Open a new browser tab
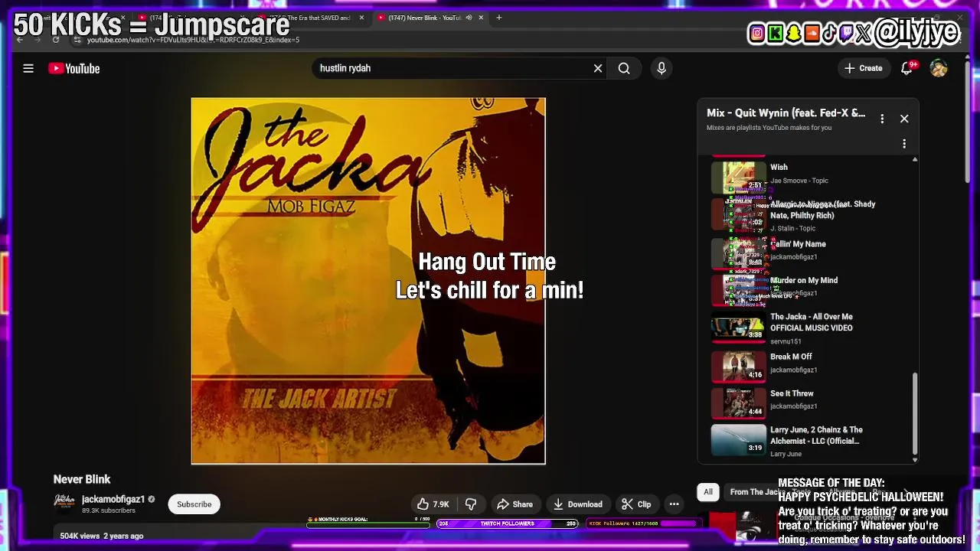 click(x=499, y=18)
